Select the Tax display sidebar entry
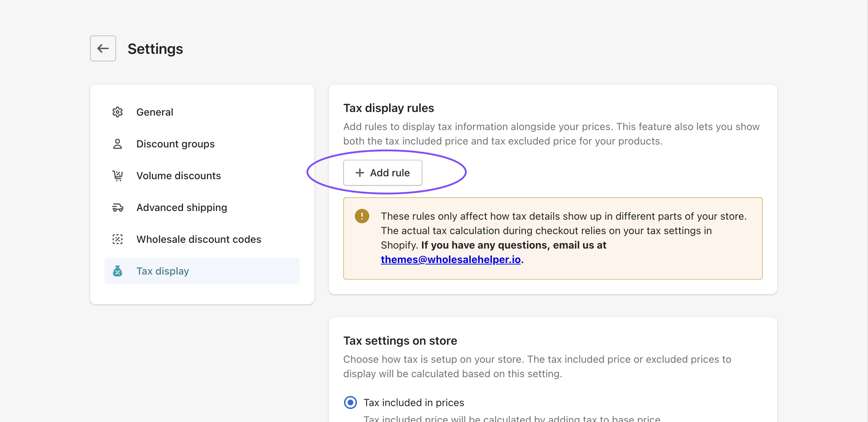Screen dimensions: 868x422 [162, 271]
